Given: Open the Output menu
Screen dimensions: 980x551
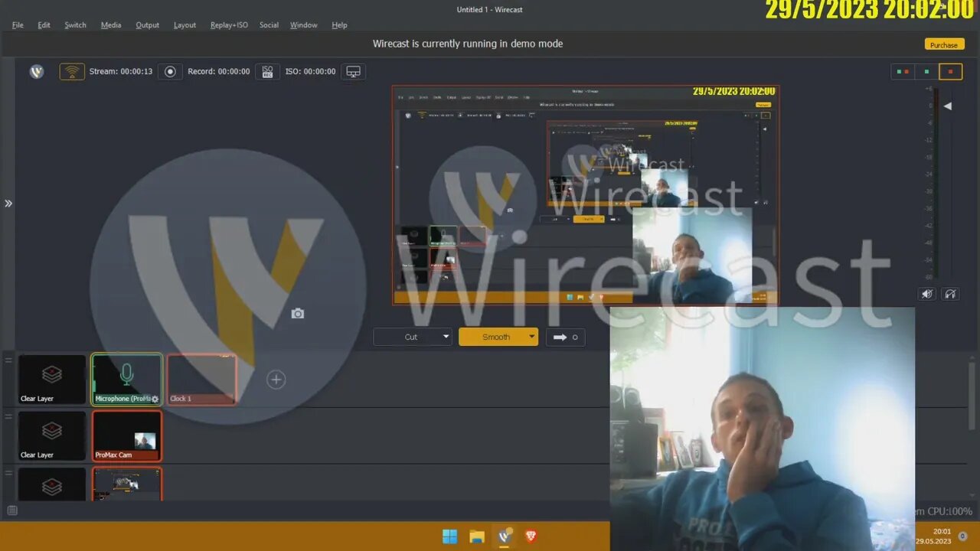Looking at the screenshot, I should coord(148,24).
